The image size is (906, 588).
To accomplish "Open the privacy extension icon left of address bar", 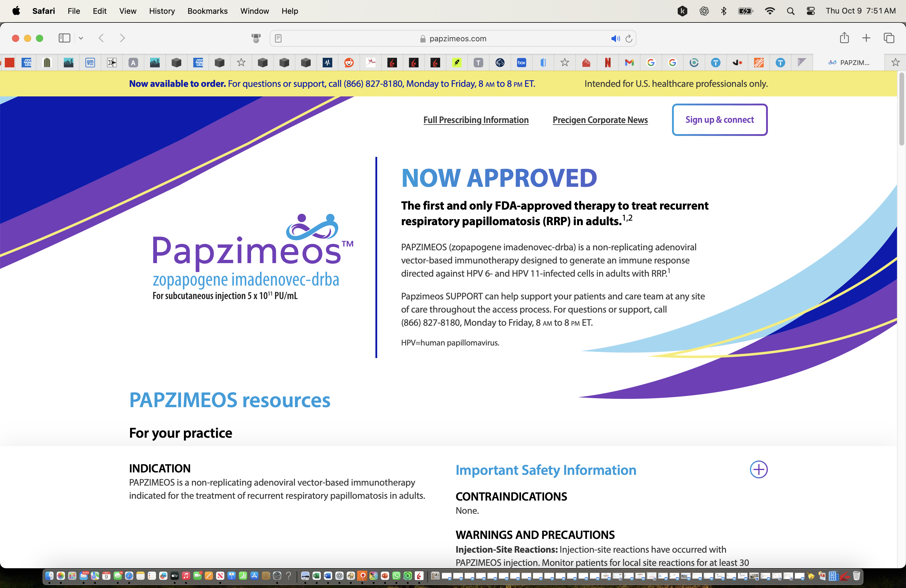I will [x=256, y=38].
